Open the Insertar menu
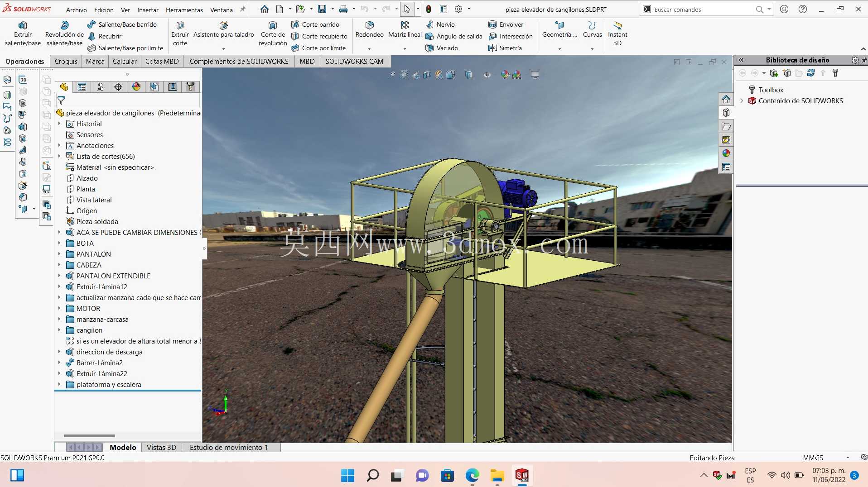 148,10
